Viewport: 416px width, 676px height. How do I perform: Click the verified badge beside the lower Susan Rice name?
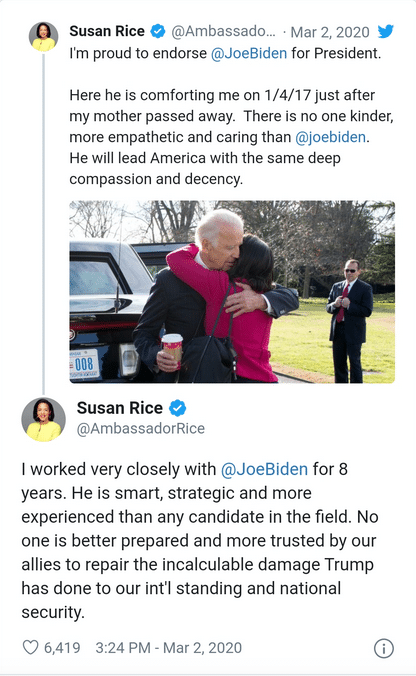click(177, 408)
